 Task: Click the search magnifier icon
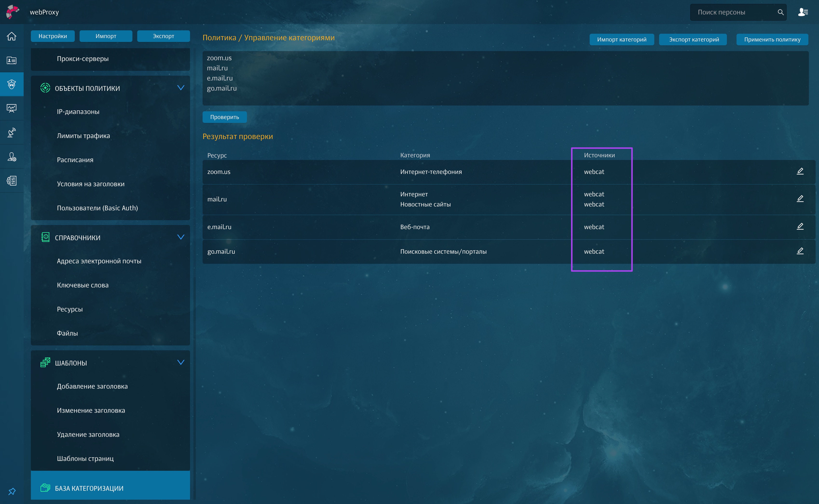coord(780,12)
